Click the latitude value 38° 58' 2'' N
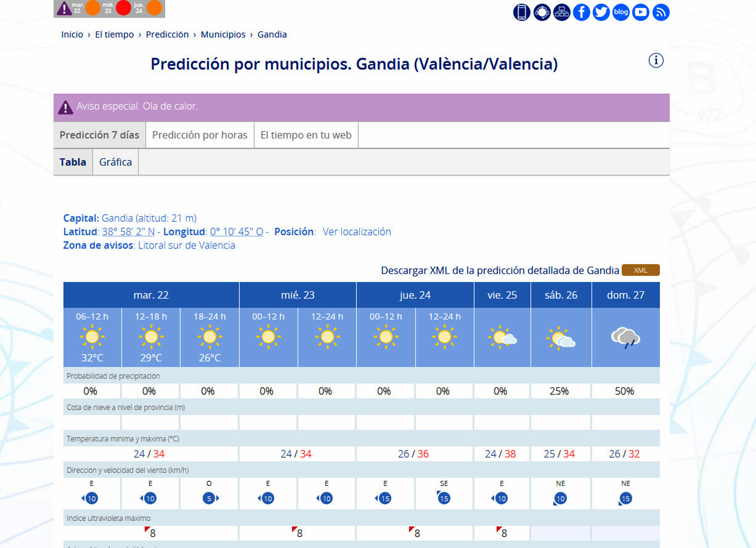Viewport: 756px width, 548px height. point(128,232)
